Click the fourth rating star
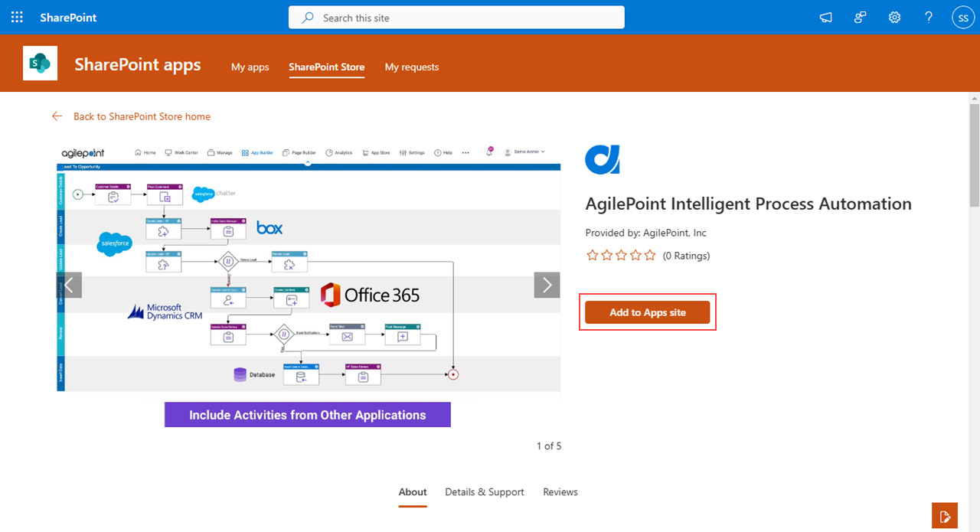 [635, 256]
